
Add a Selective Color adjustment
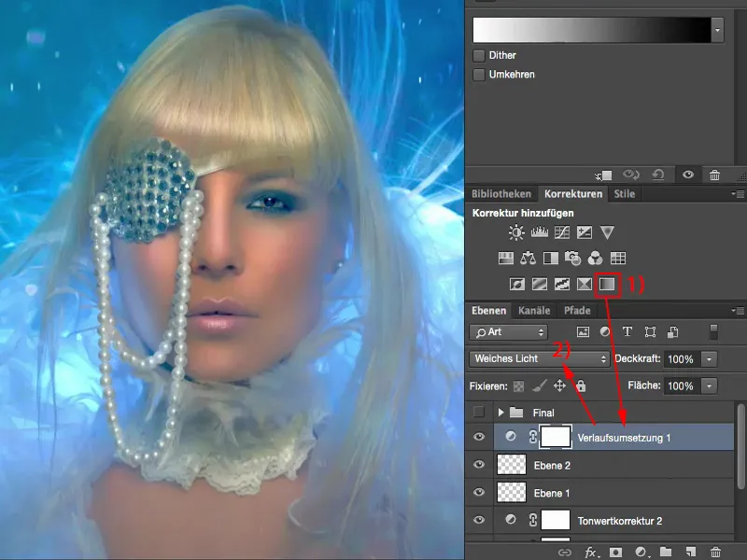click(x=585, y=285)
